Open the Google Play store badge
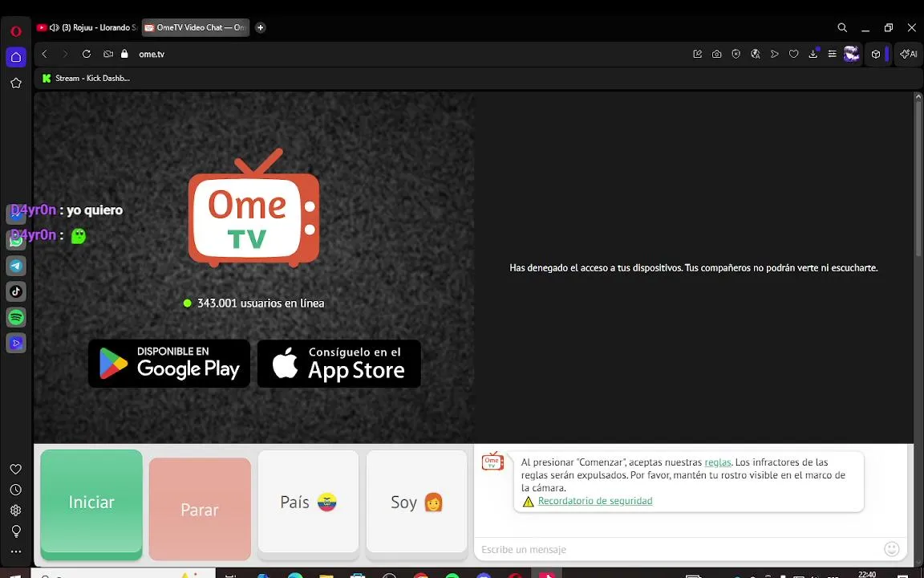 click(169, 364)
